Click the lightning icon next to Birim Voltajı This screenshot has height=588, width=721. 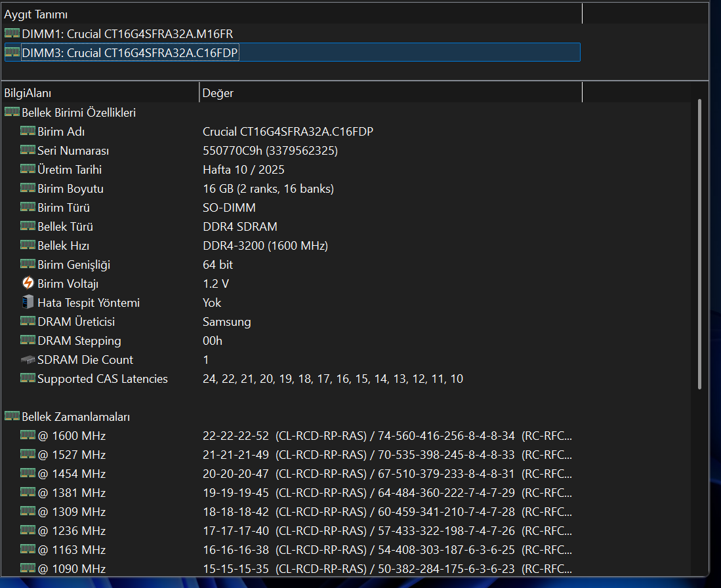pyautogui.click(x=28, y=283)
